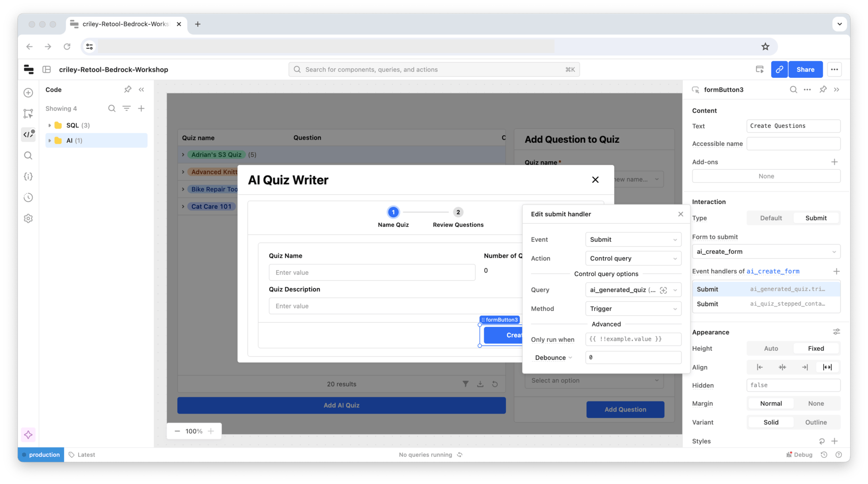Viewport: 868px width, 484px height.
Task: Click the Quiz Name input field
Action: click(x=372, y=272)
